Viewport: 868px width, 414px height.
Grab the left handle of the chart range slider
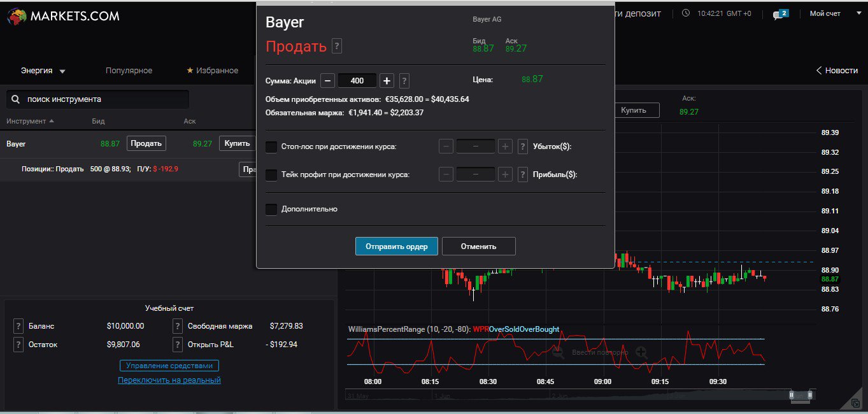click(x=792, y=396)
